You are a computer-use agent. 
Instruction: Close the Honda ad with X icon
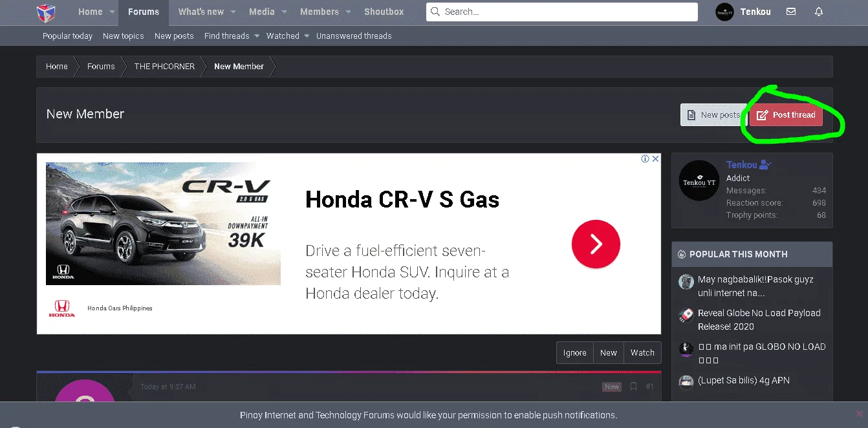(655, 158)
